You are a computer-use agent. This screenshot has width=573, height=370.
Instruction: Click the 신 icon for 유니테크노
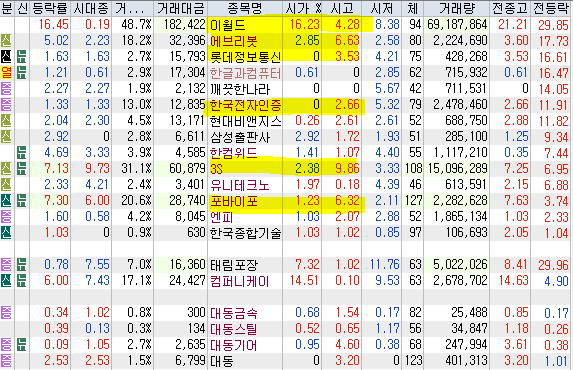pyautogui.click(x=6, y=185)
